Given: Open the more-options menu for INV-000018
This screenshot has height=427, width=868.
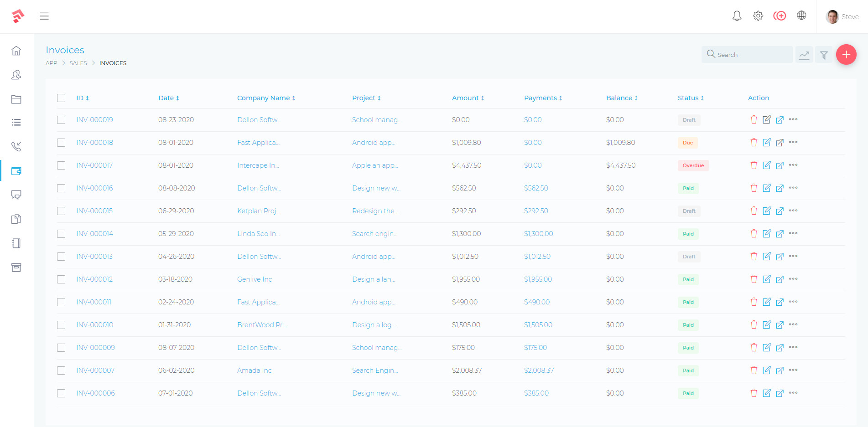Looking at the screenshot, I should (x=793, y=142).
